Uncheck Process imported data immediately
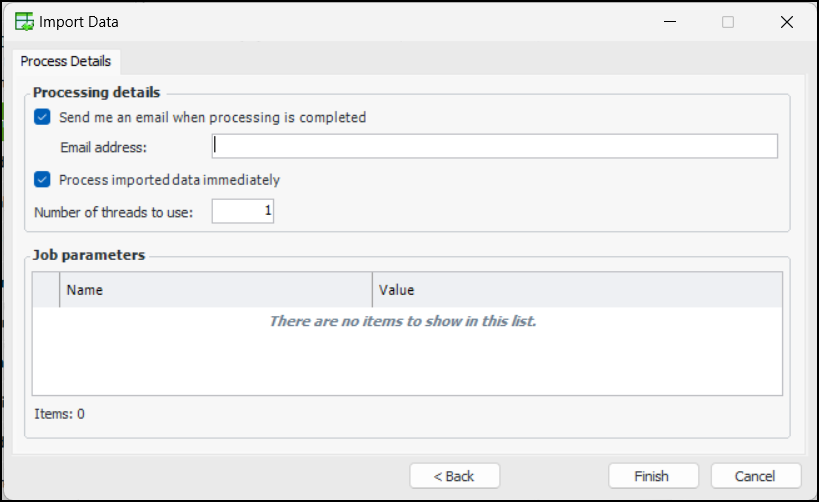819x502 pixels. pyautogui.click(x=42, y=180)
